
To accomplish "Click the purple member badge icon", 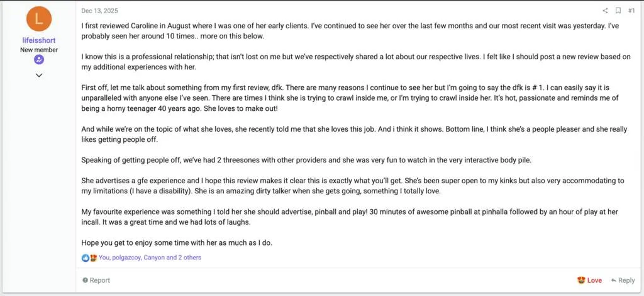I will coord(39,60).
